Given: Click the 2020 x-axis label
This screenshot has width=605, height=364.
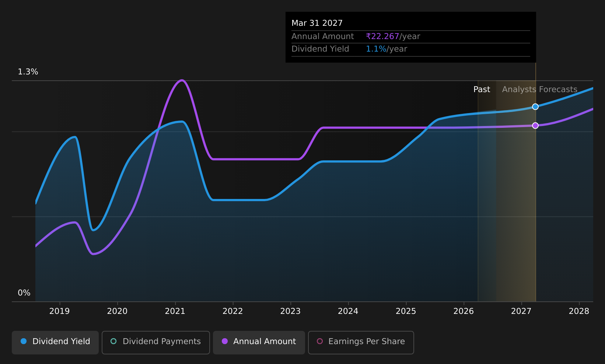Looking at the screenshot, I should [117, 311].
